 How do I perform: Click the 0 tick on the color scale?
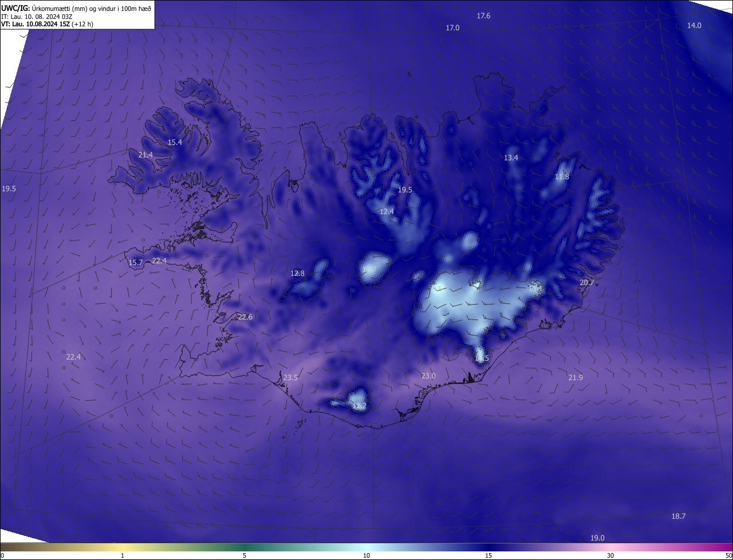tap(2, 556)
